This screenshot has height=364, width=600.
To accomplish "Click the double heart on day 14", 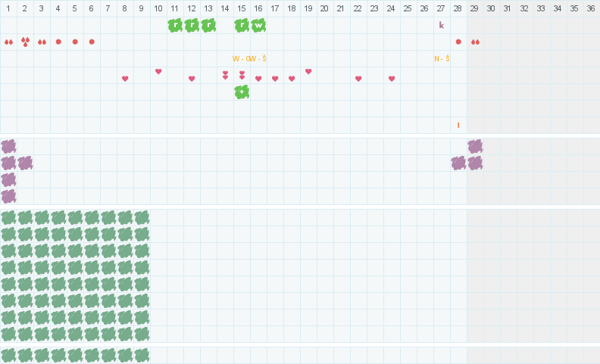I will coord(226,75).
